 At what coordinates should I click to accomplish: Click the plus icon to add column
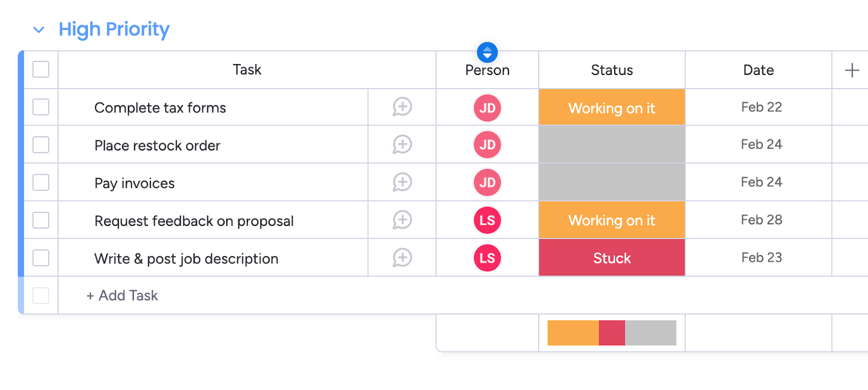click(852, 70)
